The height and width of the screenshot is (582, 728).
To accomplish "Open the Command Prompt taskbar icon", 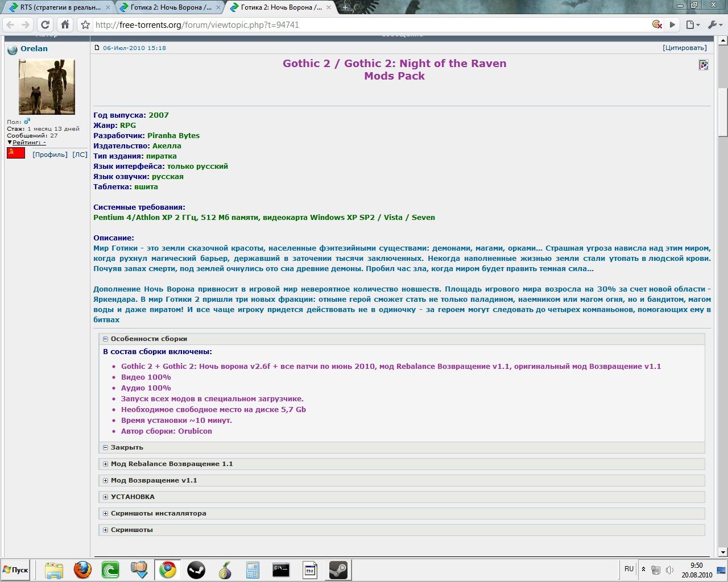I will 281,570.
